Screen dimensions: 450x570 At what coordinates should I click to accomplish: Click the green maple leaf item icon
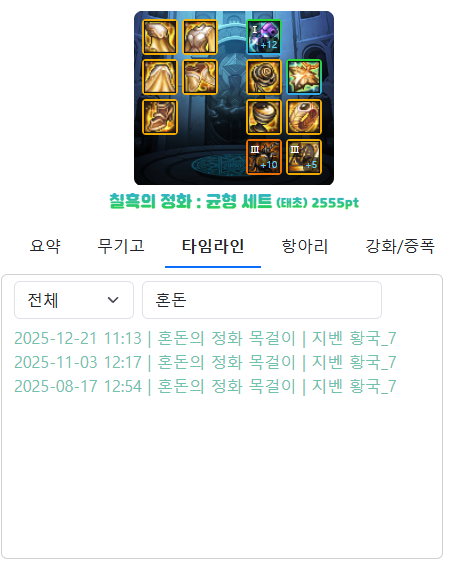point(304,77)
